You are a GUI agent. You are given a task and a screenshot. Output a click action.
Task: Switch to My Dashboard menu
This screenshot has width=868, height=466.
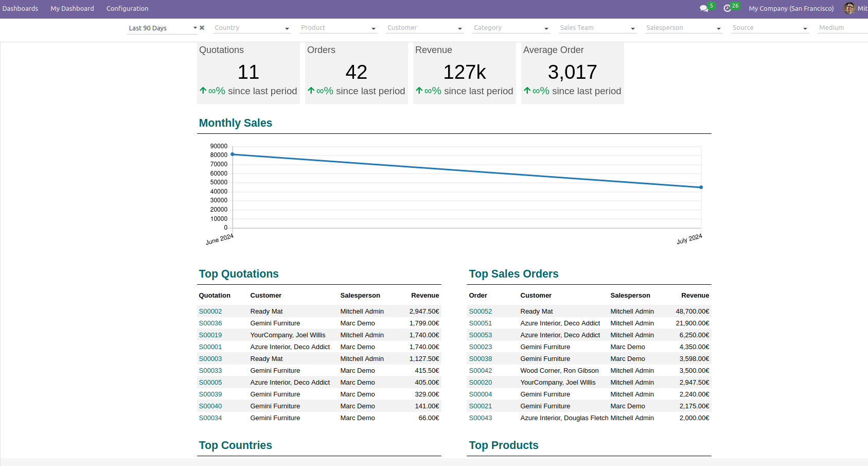[x=72, y=9]
